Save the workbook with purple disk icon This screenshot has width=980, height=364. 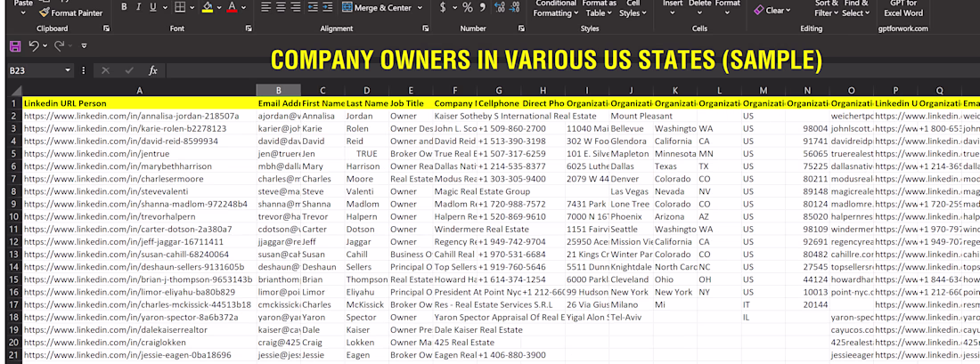16,45
